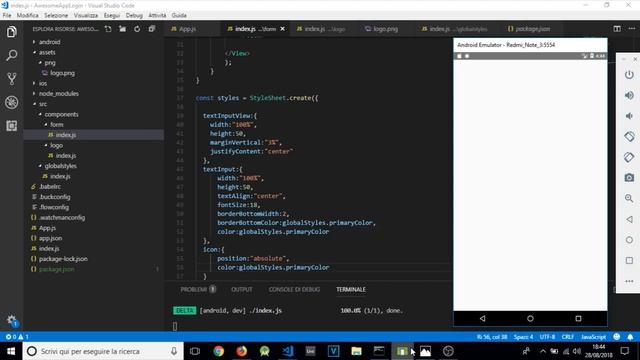Show the CONSOLE DI DEBUG panel tab
The image size is (640, 360).
(x=294, y=289)
